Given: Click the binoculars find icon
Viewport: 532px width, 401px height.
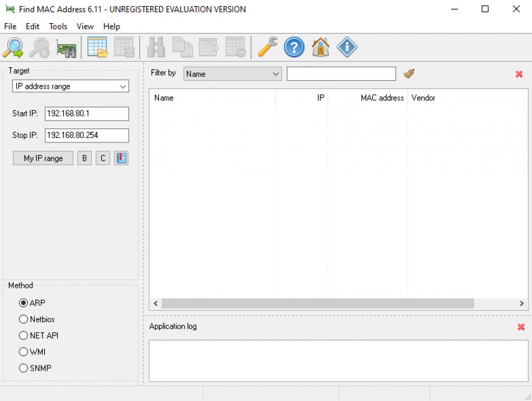Looking at the screenshot, I should (156, 47).
